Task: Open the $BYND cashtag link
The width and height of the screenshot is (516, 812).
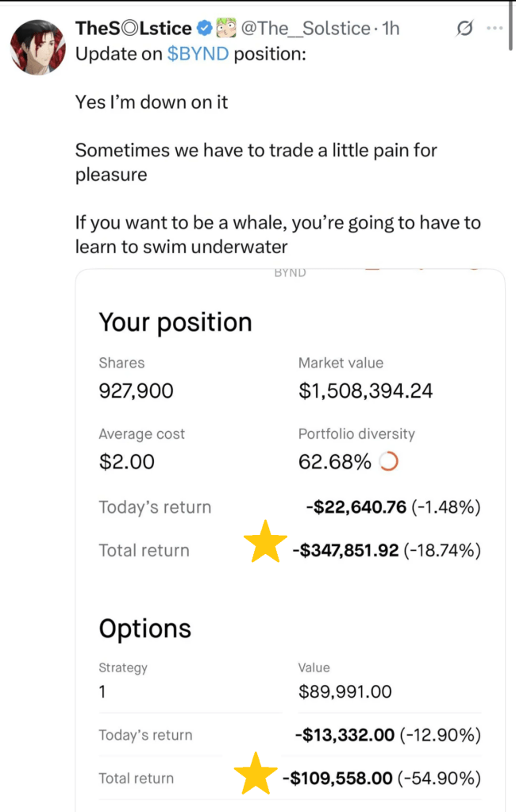Action: (x=198, y=56)
